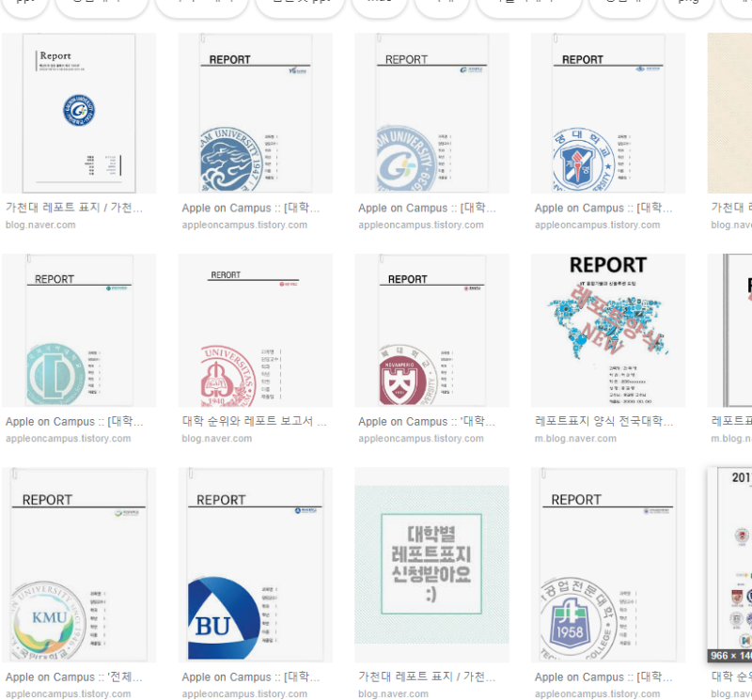This screenshot has width=752, height=700.
Task: Open the REPORT thumbnail with faded G 1939 seal
Action: (x=431, y=113)
